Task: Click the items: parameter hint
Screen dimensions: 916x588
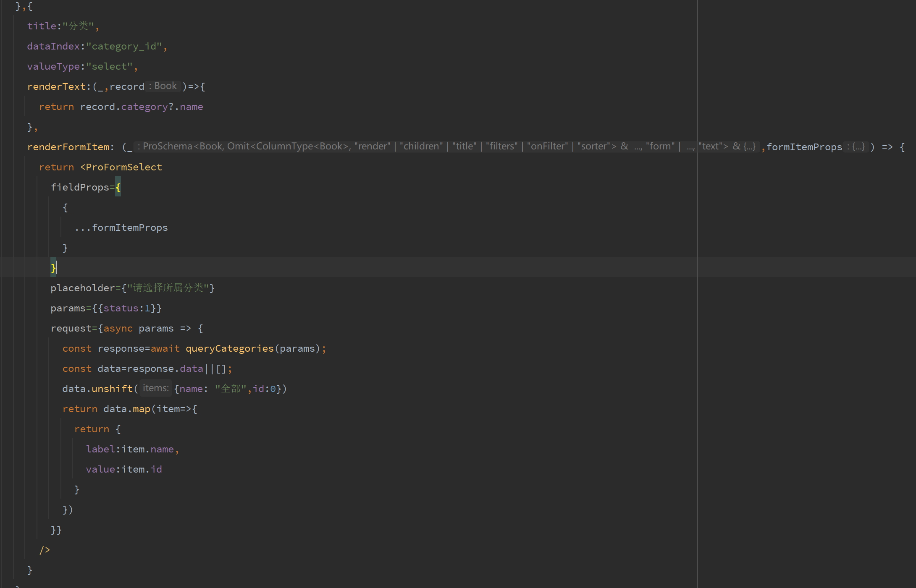Action: (155, 388)
